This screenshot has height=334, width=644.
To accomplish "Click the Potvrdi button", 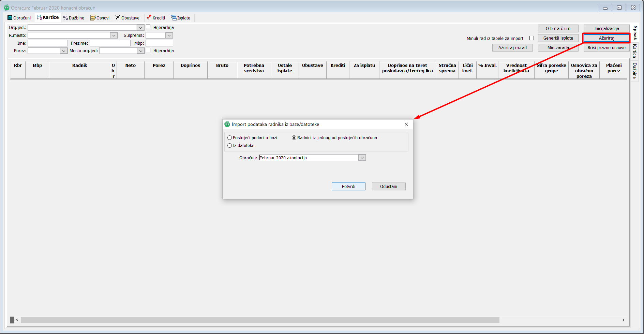I will tap(348, 186).
